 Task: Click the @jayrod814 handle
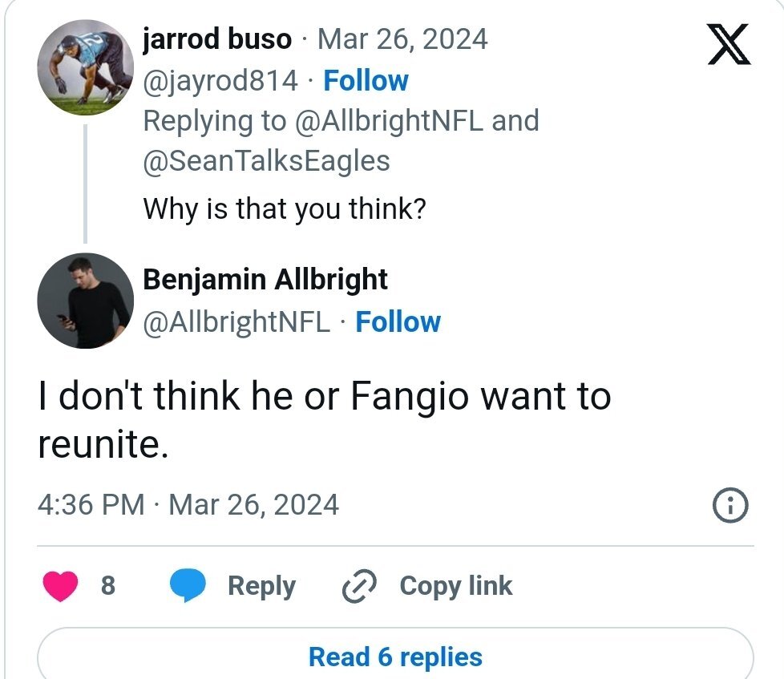[x=220, y=80]
